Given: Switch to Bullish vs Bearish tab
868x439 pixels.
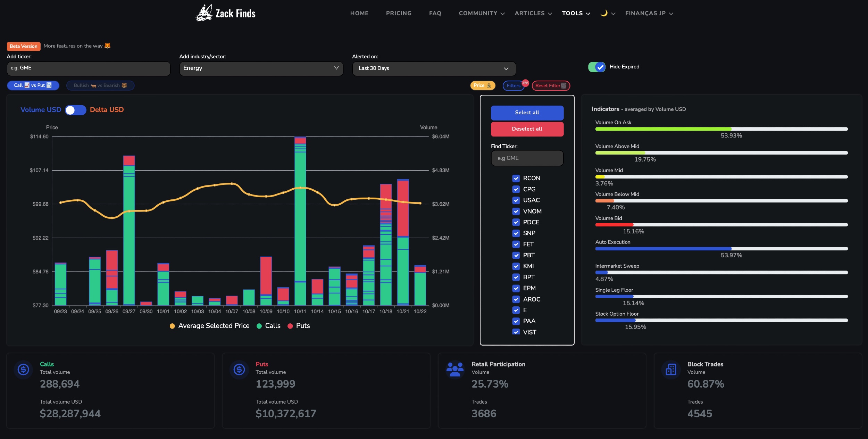Looking at the screenshot, I should click(100, 85).
